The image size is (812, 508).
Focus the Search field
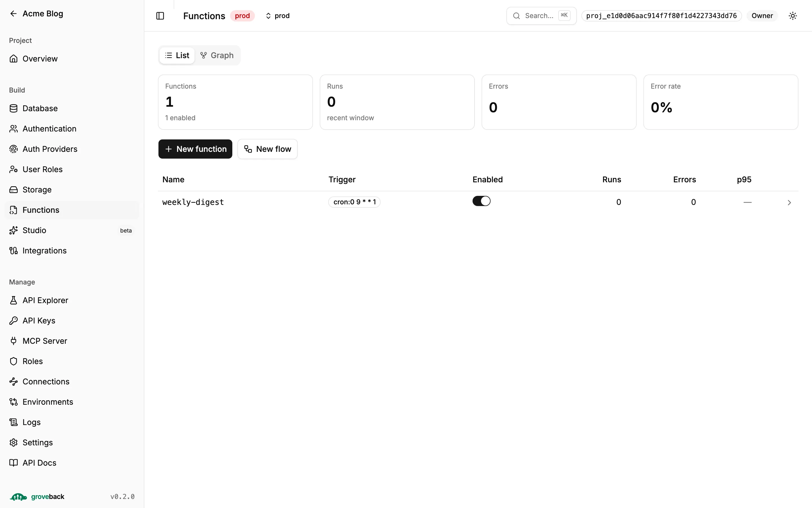pyautogui.click(x=541, y=16)
